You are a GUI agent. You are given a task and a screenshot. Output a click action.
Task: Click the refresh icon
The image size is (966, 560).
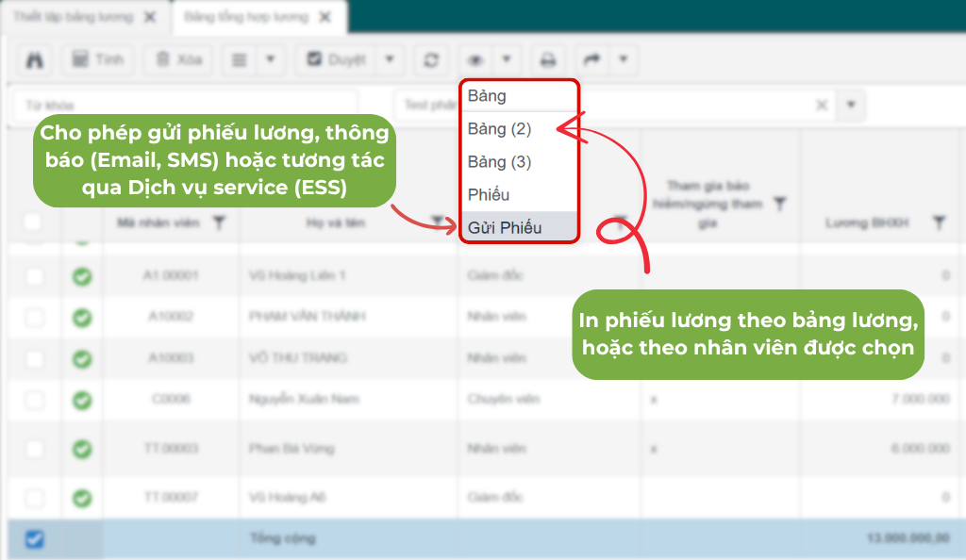pos(431,59)
